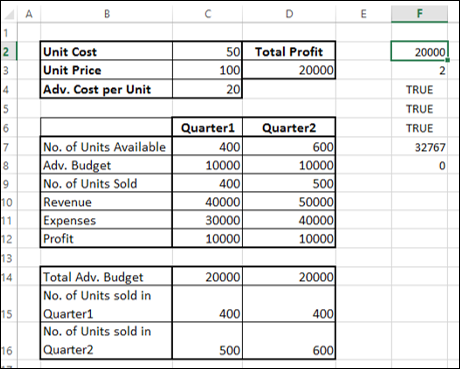Click Quarter1 units available value 400

click(207, 147)
